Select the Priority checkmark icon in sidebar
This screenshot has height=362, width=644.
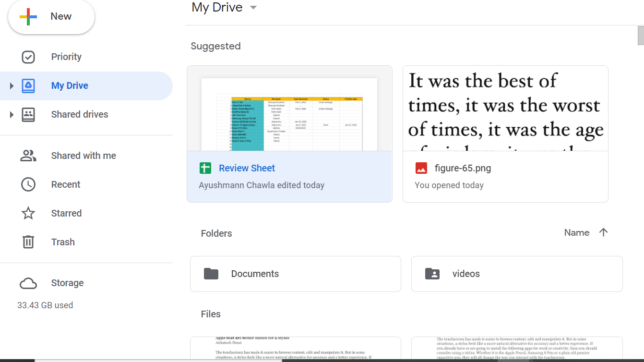pos(28,57)
